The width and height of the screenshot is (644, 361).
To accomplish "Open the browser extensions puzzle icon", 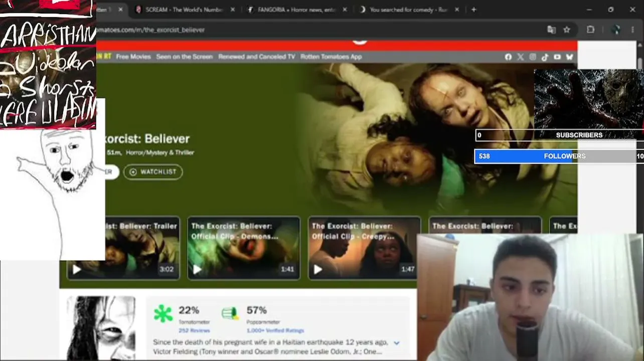I will (591, 30).
